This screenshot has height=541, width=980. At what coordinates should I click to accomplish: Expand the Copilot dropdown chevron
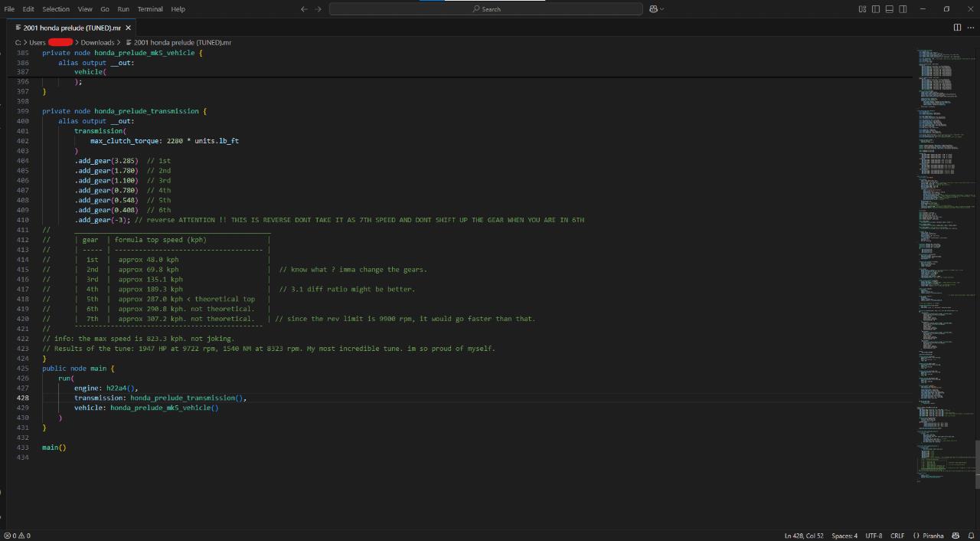(x=662, y=9)
